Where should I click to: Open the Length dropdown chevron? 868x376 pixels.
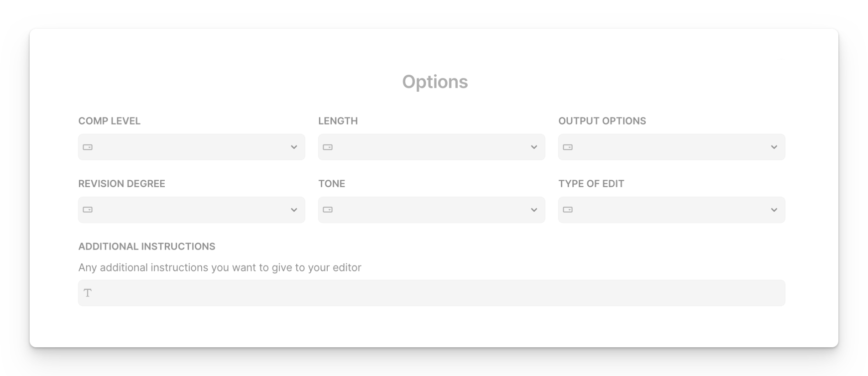534,147
